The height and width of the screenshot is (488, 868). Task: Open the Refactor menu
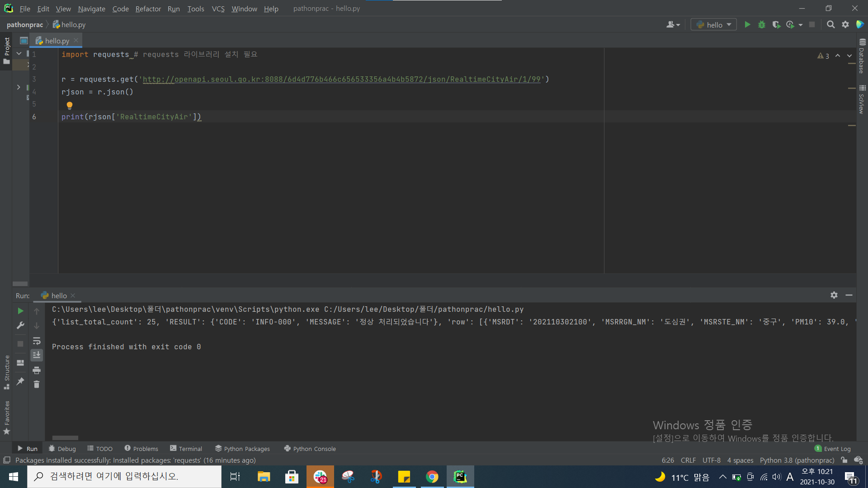click(x=148, y=9)
